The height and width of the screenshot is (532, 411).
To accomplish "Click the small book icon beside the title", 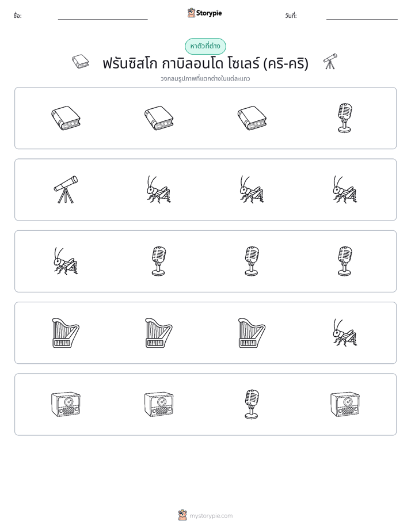I will 81,62.
